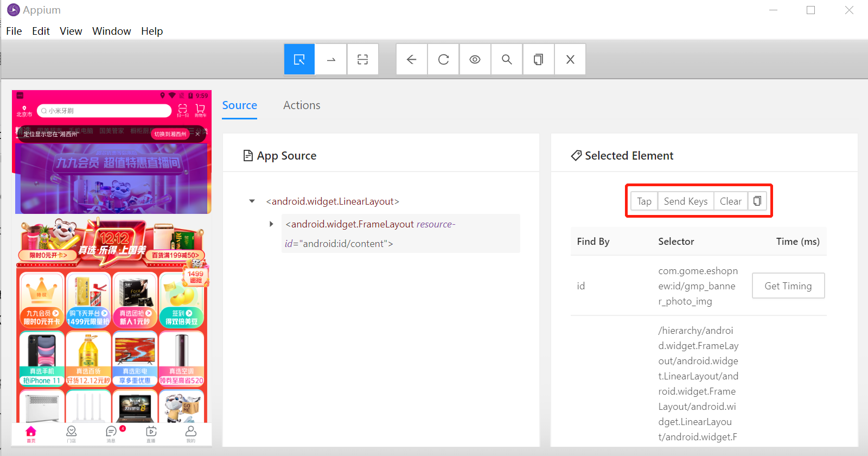Tap the 真选手机 抢iPhone 11 tile
868x456 pixels.
(42, 358)
